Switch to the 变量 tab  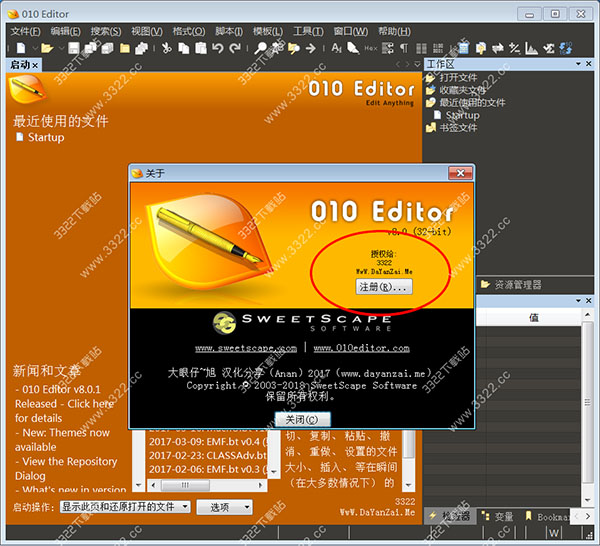[498, 517]
